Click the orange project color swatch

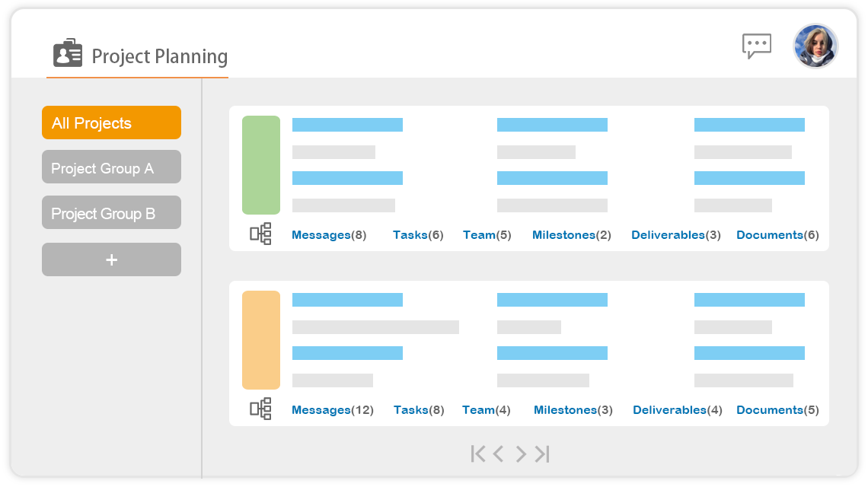[x=261, y=340]
